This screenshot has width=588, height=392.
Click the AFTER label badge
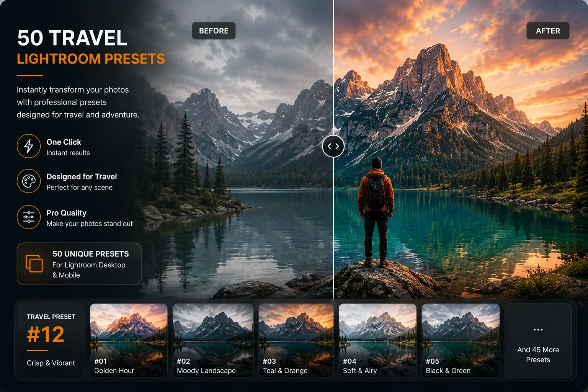coord(548,31)
